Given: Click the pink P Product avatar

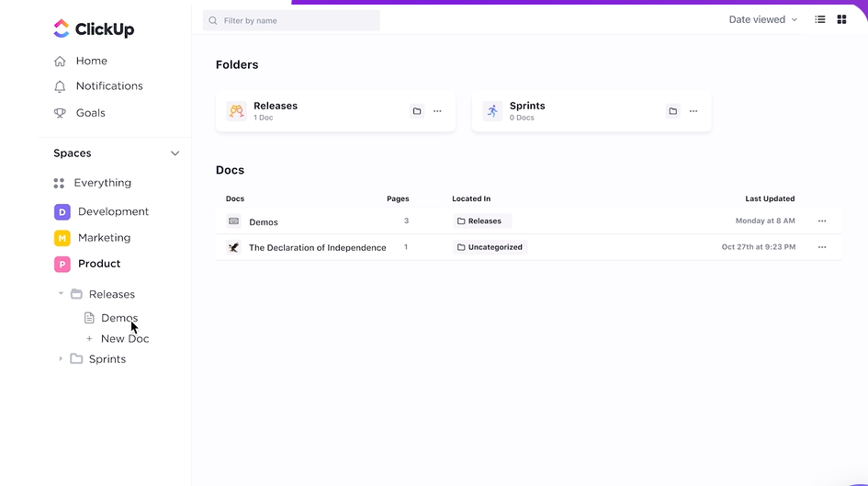Looking at the screenshot, I should (62, 264).
